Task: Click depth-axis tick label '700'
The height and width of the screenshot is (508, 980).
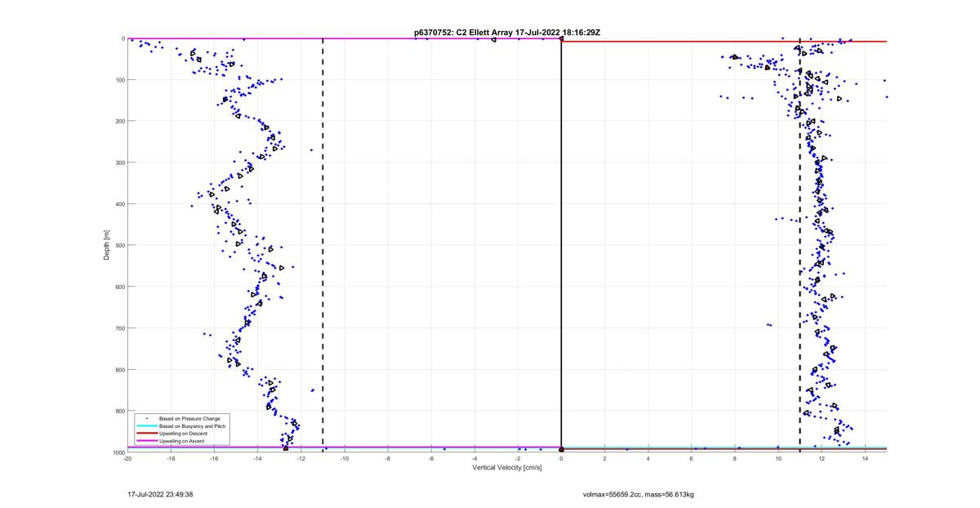Action: click(x=119, y=328)
